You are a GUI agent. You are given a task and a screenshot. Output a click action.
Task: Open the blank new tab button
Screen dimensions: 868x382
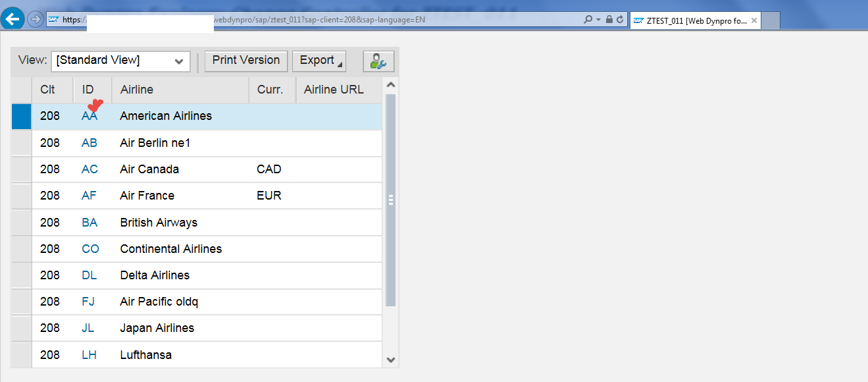click(x=771, y=20)
